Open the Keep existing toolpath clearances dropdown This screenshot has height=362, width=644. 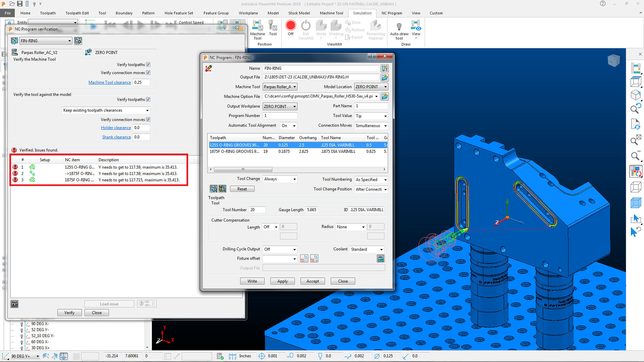click(106, 110)
